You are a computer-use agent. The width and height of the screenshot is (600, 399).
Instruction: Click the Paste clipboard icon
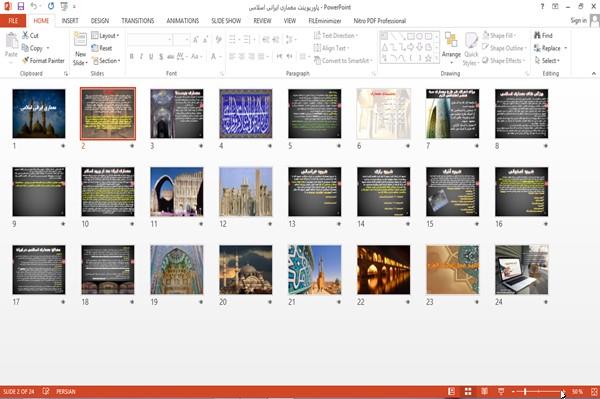click(x=11, y=41)
